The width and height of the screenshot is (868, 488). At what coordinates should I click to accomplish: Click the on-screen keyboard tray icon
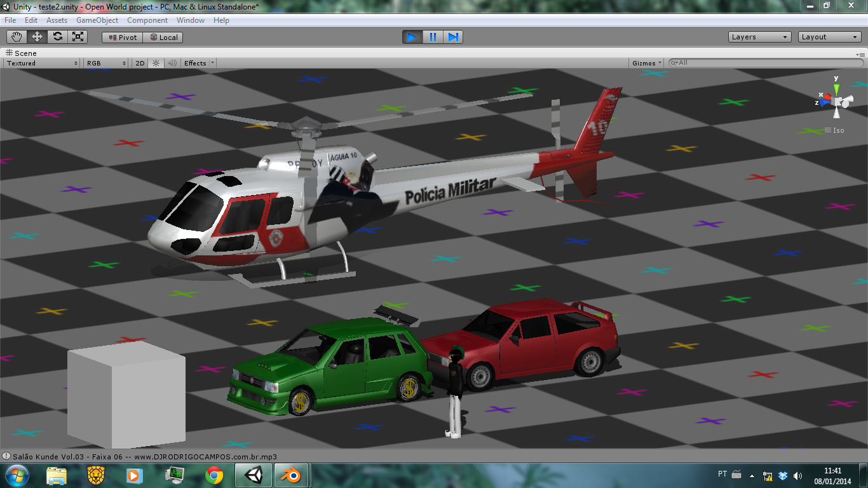pos(737,474)
